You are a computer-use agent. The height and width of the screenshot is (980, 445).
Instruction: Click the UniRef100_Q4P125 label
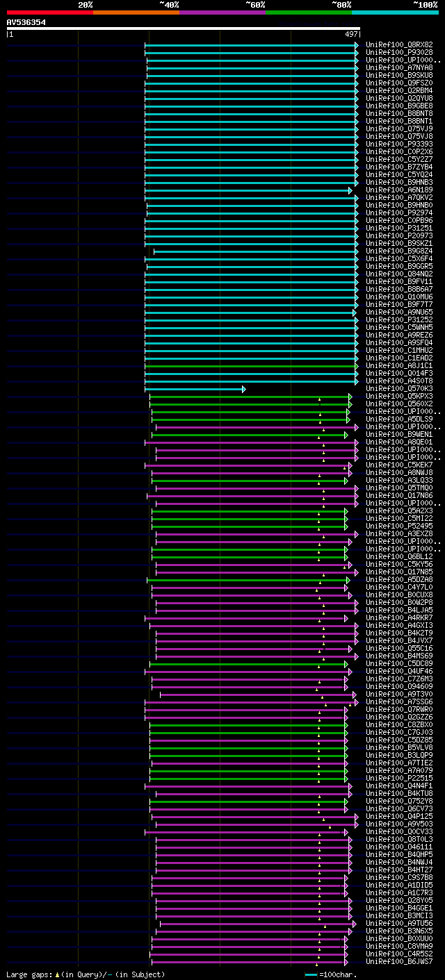point(399,817)
